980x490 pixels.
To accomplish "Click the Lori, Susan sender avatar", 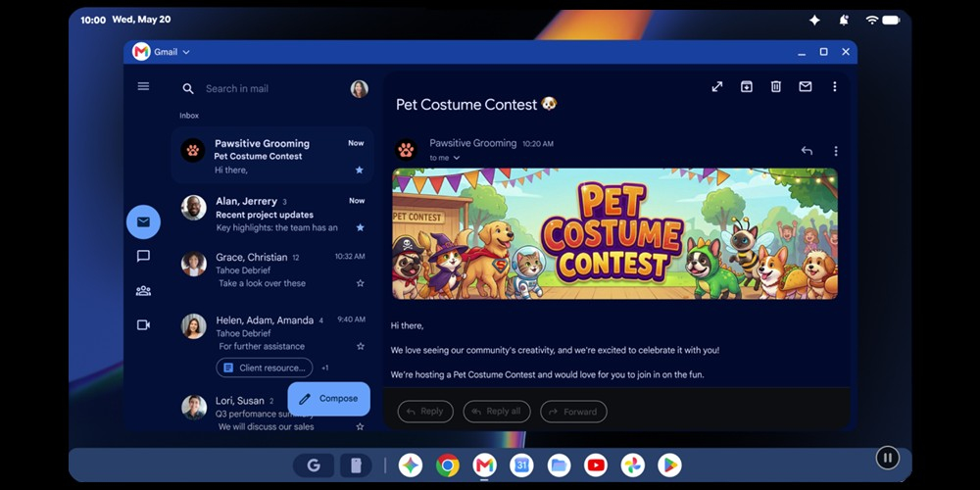I will (194, 408).
